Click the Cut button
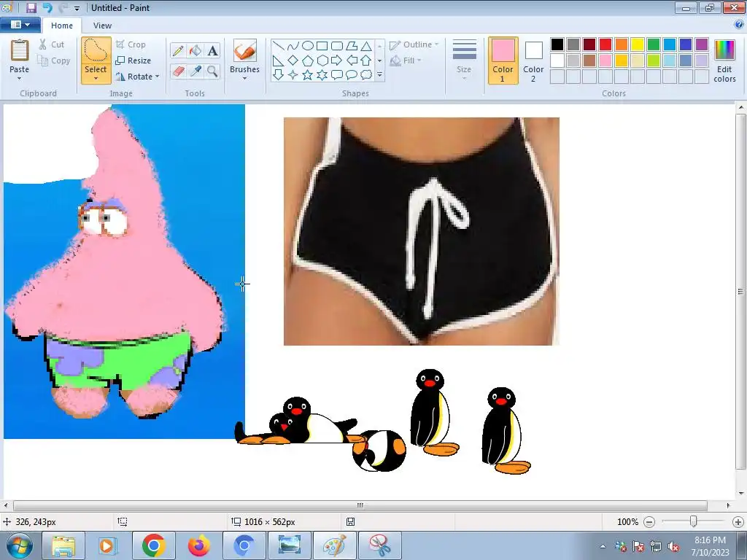This screenshot has width=747, height=560. [x=52, y=44]
